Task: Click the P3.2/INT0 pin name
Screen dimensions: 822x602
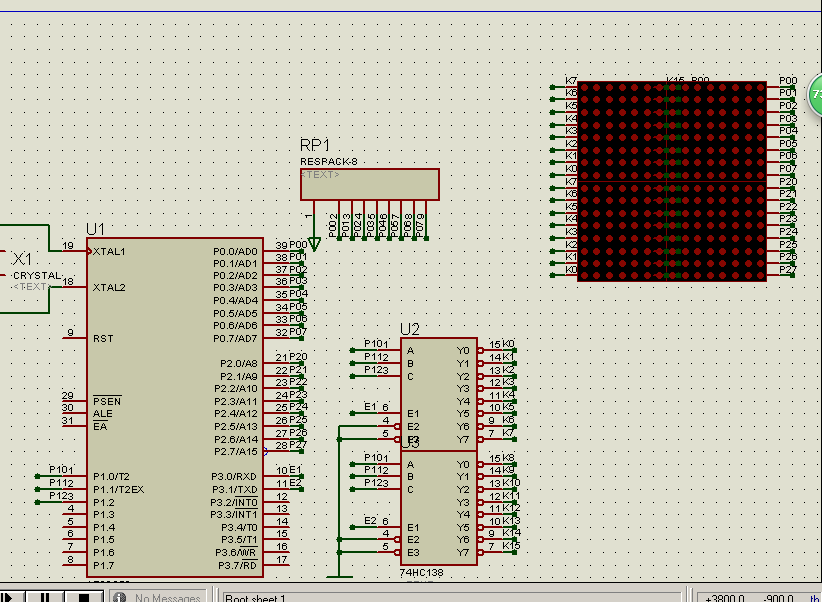Action: [234, 502]
